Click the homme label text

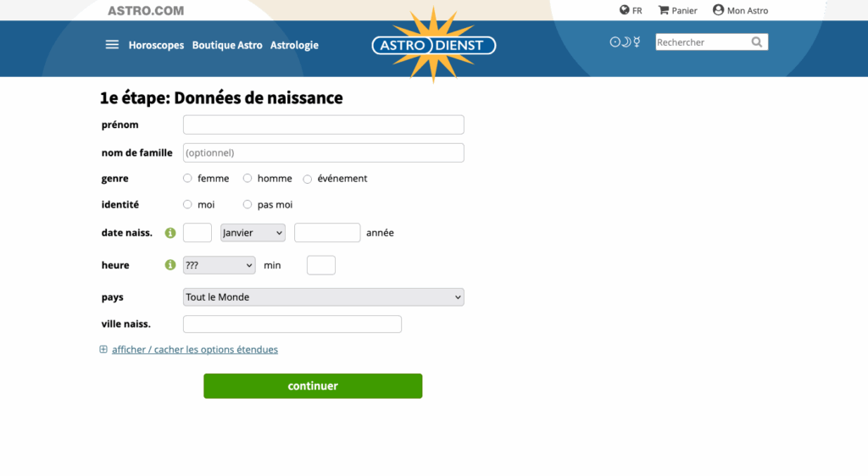click(x=275, y=179)
